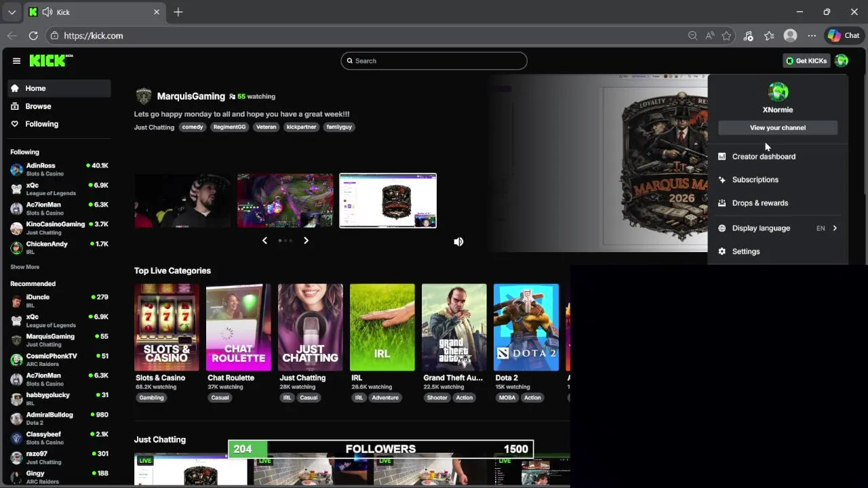Go to Home in sidebar
Image resolution: width=868 pixels, height=488 pixels.
[59, 88]
